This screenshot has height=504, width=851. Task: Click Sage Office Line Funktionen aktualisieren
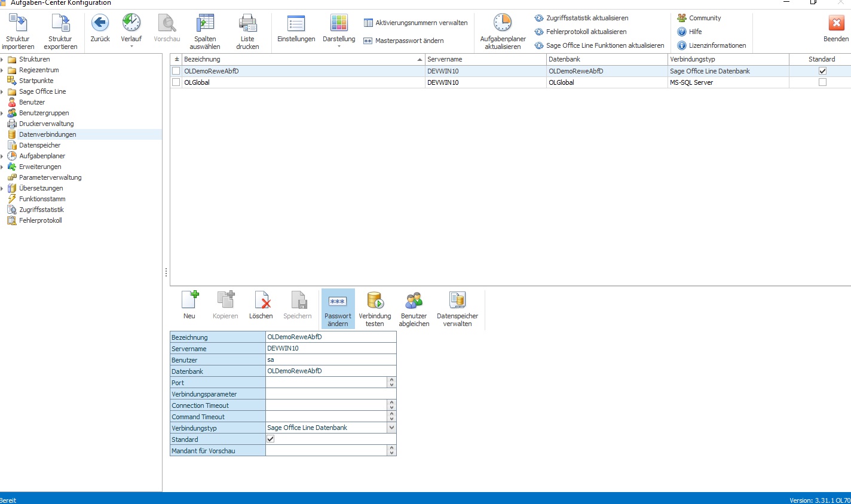(x=599, y=45)
